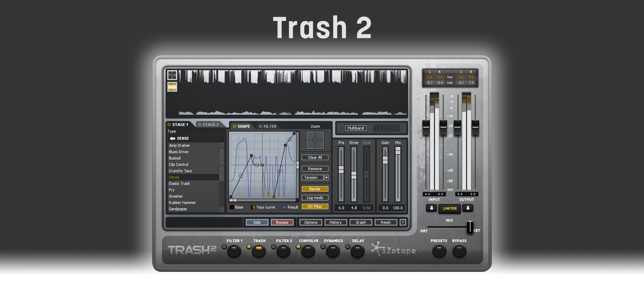Toggle the Limiter button

click(x=450, y=208)
